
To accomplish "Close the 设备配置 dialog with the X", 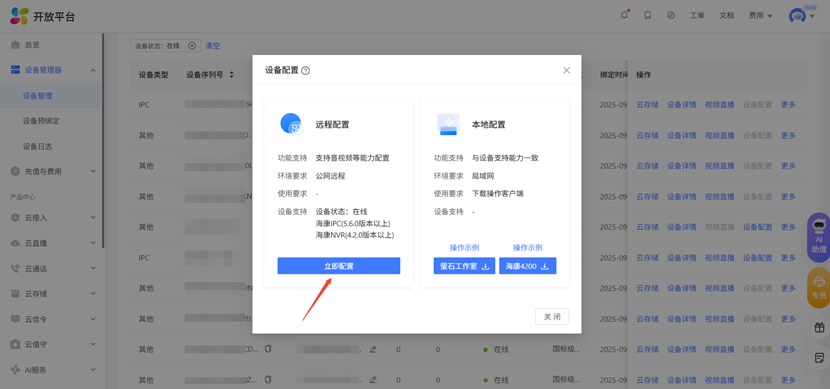I will pyautogui.click(x=566, y=70).
